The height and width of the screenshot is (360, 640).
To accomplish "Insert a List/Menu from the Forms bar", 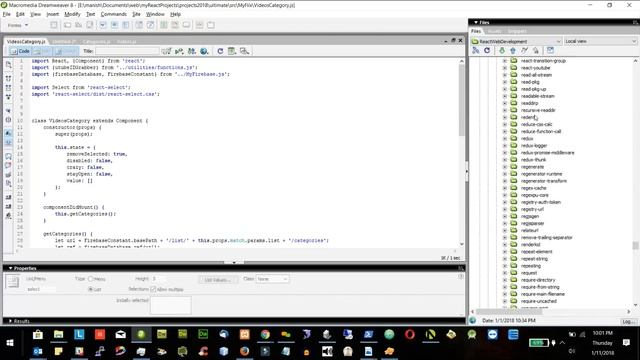I will [139, 25].
